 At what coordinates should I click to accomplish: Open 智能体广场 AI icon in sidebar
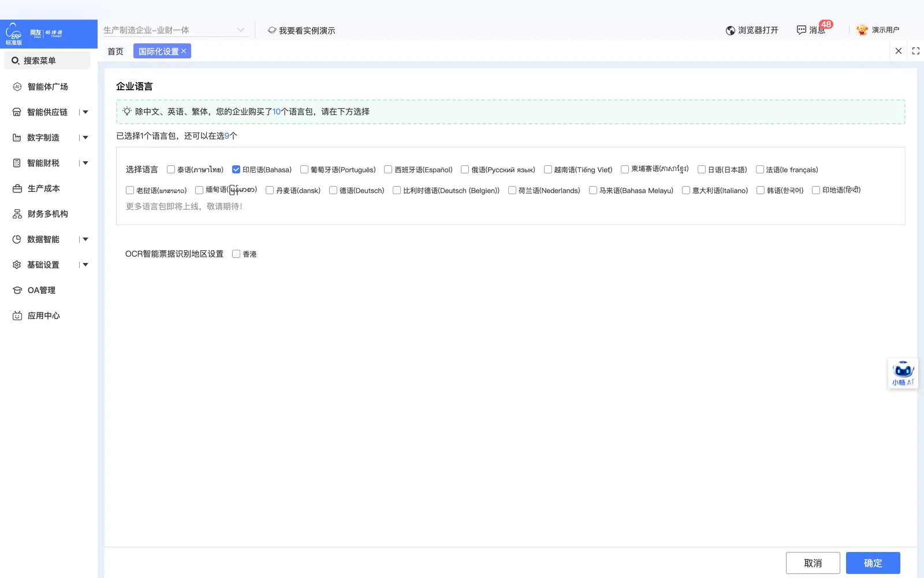tap(17, 87)
